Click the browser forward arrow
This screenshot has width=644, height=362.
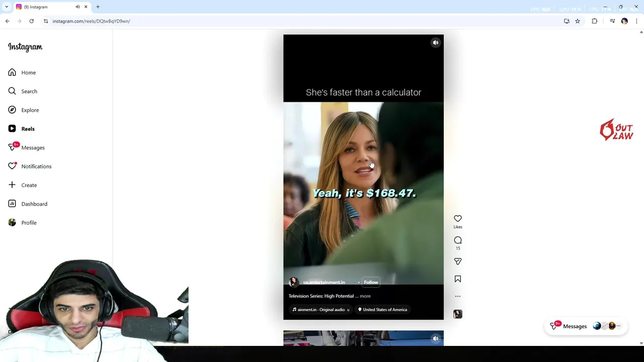coord(19,21)
